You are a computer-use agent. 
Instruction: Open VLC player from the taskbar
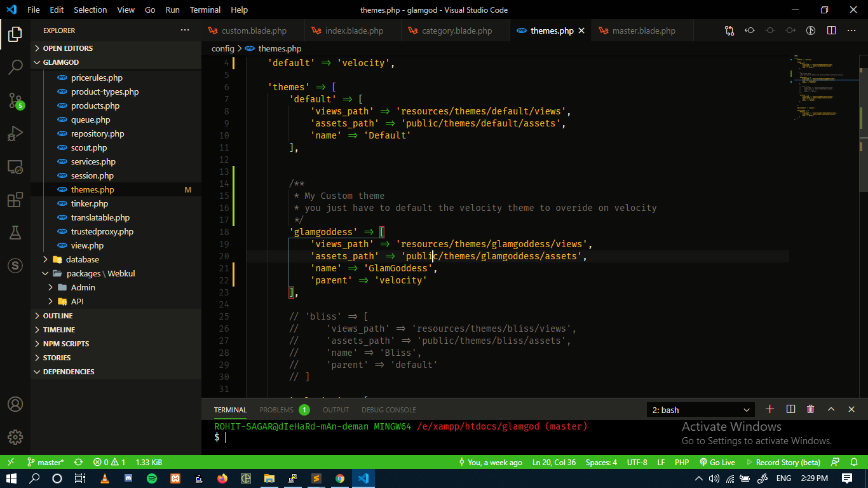[x=105, y=478]
